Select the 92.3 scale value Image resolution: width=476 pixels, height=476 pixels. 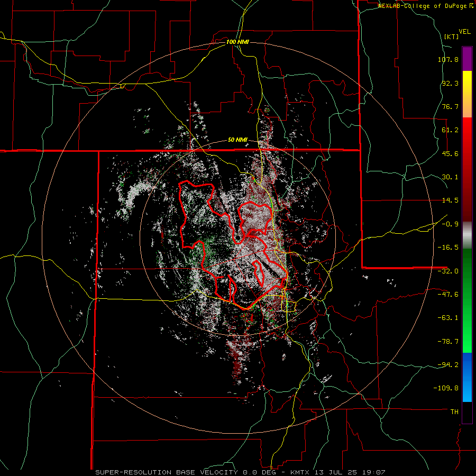pos(450,83)
